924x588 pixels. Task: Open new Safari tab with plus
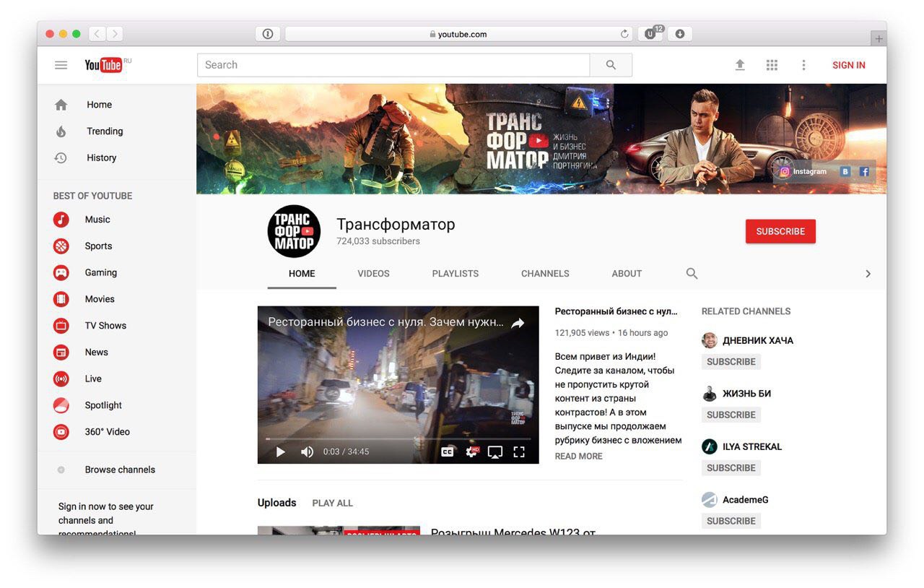coord(879,39)
